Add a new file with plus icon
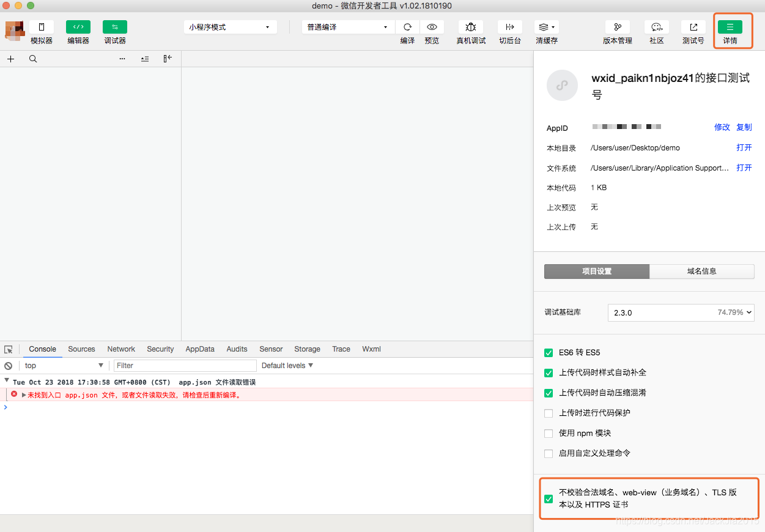The width and height of the screenshot is (765, 532). (x=10, y=59)
